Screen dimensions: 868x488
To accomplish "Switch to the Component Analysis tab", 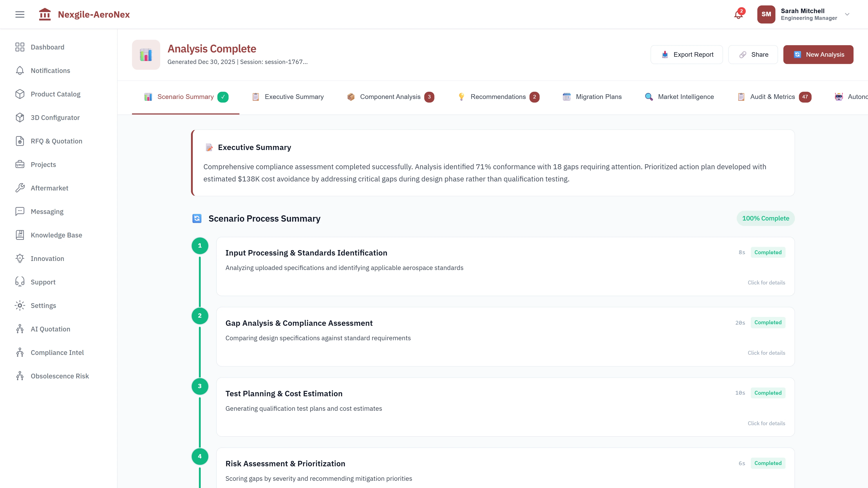I will tap(390, 97).
